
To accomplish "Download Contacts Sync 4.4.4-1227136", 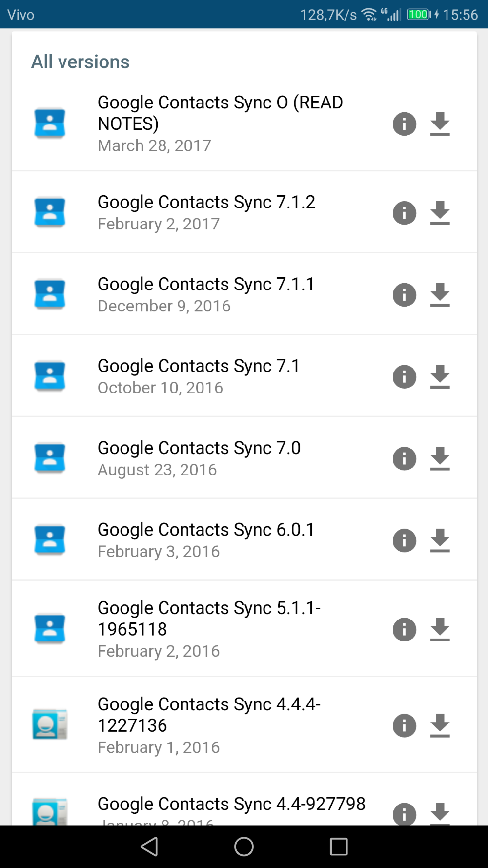I will click(440, 725).
